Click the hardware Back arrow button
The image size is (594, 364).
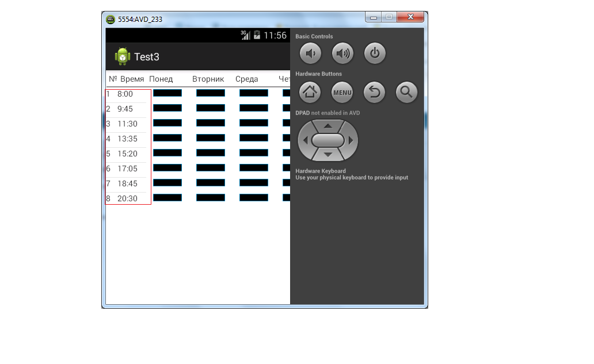pos(374,93)
